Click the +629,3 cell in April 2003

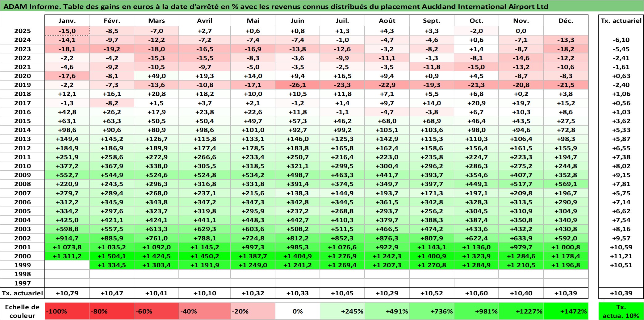click(205, 229)
